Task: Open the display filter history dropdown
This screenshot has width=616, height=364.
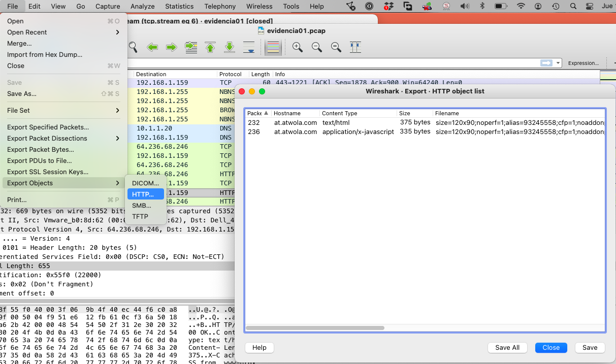Action: [x=559, y=63]
